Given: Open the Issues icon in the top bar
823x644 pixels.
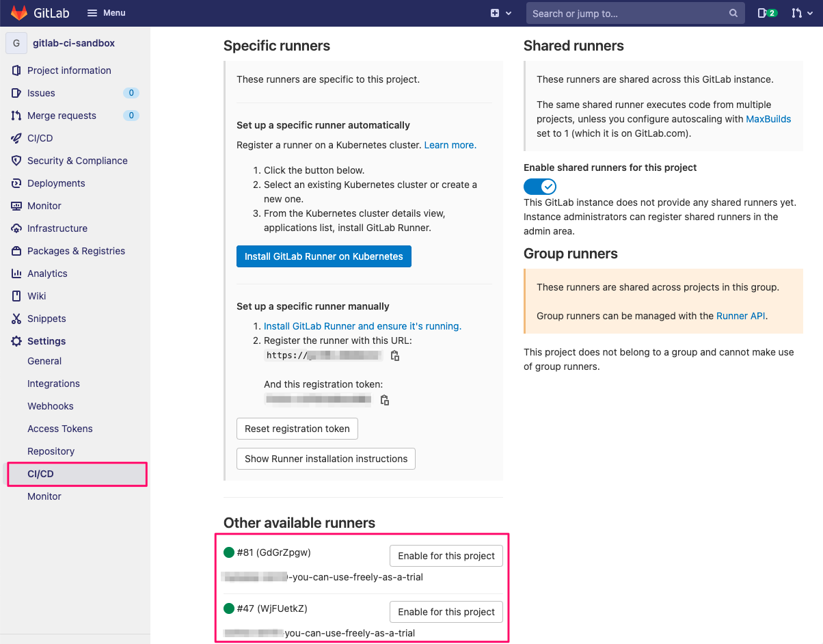Looking at the screenshot, I should [x=767, y=13].
